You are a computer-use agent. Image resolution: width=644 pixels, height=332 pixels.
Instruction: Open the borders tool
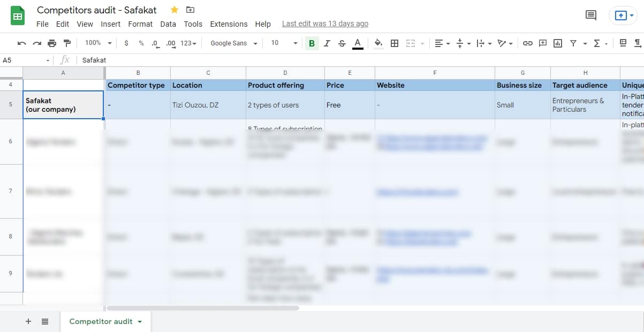(395, 43)
